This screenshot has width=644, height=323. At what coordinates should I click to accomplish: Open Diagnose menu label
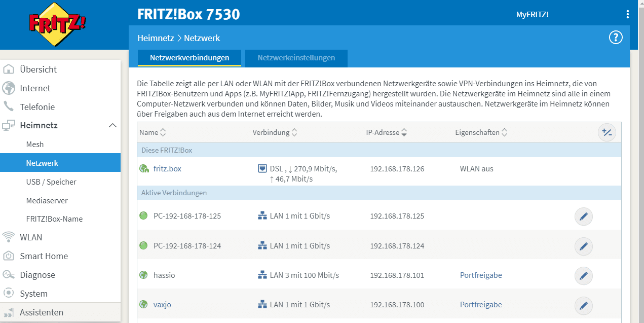[37, 275]
